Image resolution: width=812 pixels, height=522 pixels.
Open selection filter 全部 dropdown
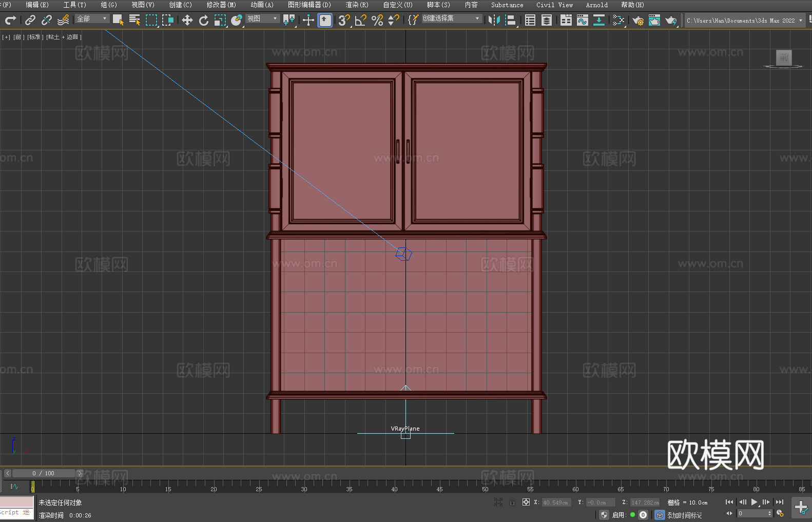92,18
